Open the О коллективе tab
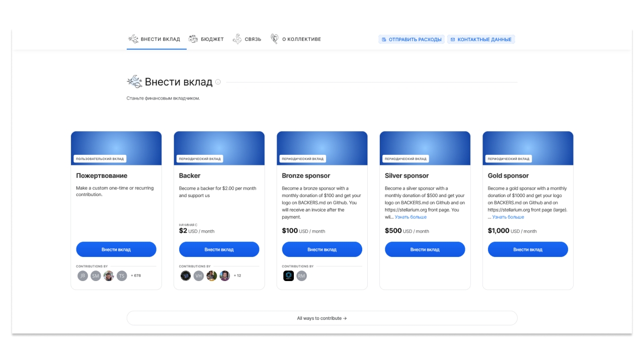This screenshot has height=362, width=644. tap(296, 39)
